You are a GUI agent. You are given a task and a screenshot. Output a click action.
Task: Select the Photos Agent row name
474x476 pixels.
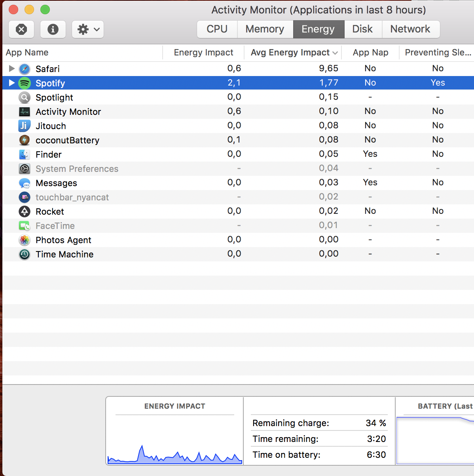point(63,240)
